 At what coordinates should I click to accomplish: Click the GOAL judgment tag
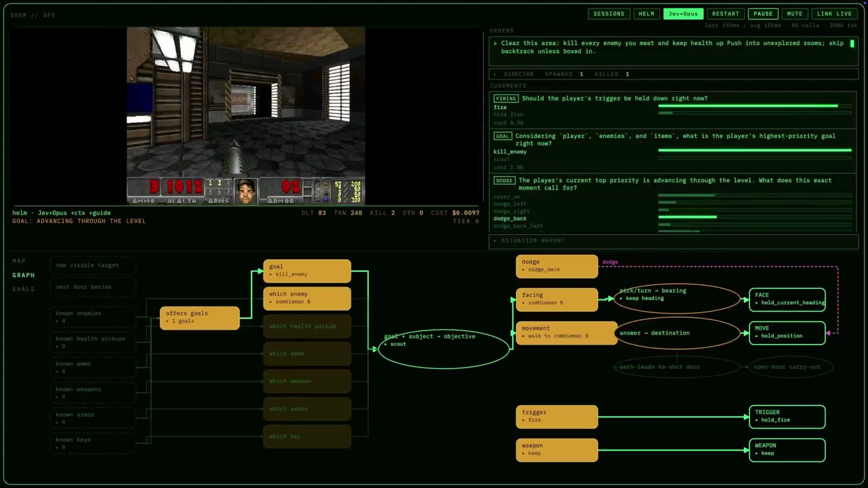pyautogui.click(x=502, y=136)
